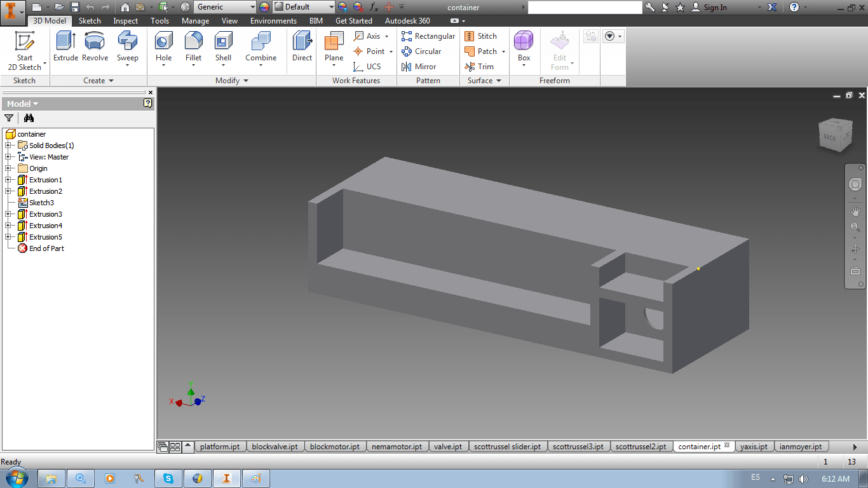Create a UCS

[x=367, y=67]
